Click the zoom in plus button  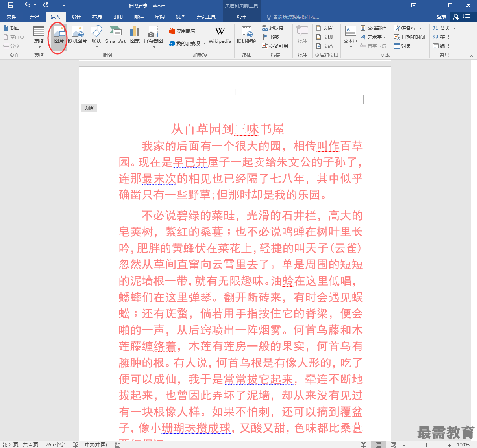pyautogui.click(x=449, y=445)
